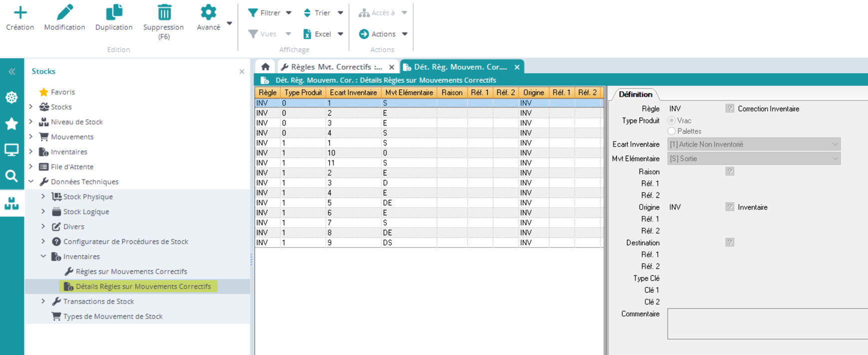This screenshot has height=355, width=868.
Task: Select the Vrac radio button
Action: (x=672, y=121)
